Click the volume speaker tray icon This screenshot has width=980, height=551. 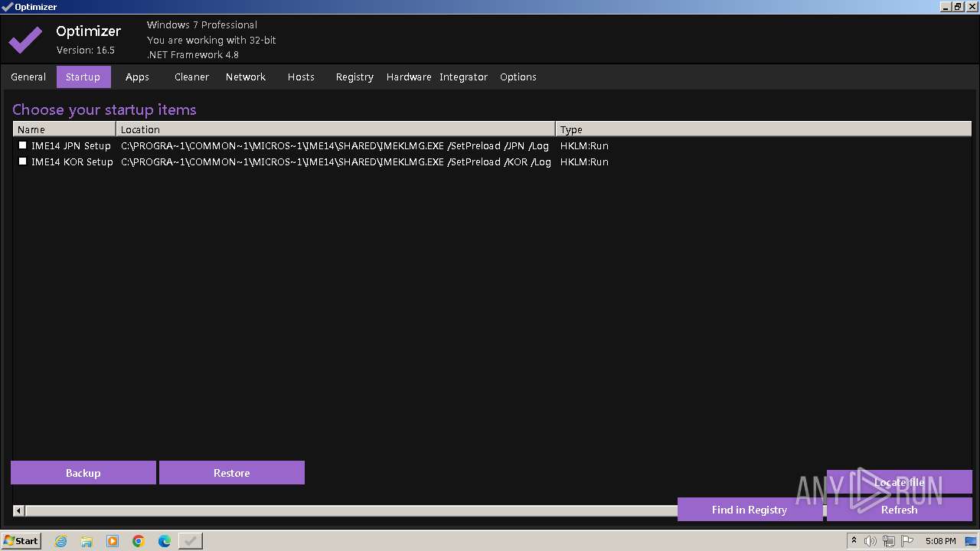pyautogui.click(x=871, y=541)
